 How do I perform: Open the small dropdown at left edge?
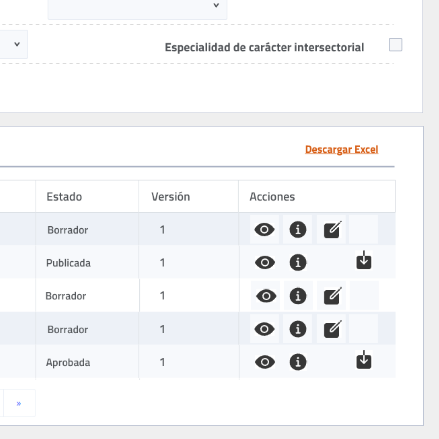tap(13, 44)
